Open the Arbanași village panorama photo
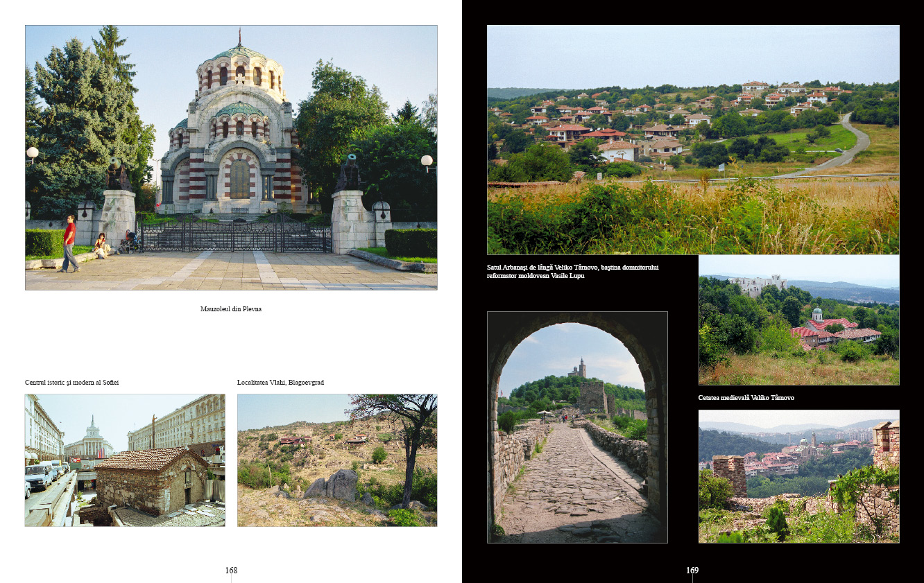The height and width of the screenshot is (583, 924). coord(693,139)
